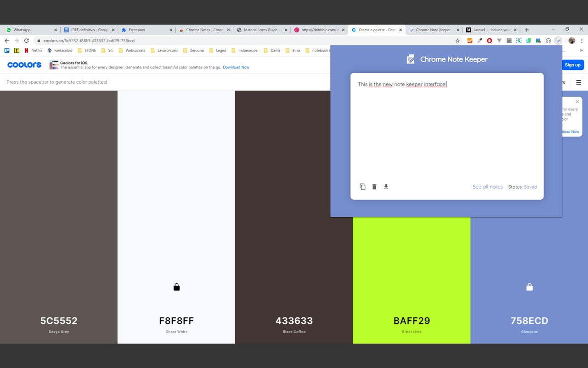Open the eyedropper extension in the toolbar
The width and height of the screenshot is (588, 368).
coord(479,40)
